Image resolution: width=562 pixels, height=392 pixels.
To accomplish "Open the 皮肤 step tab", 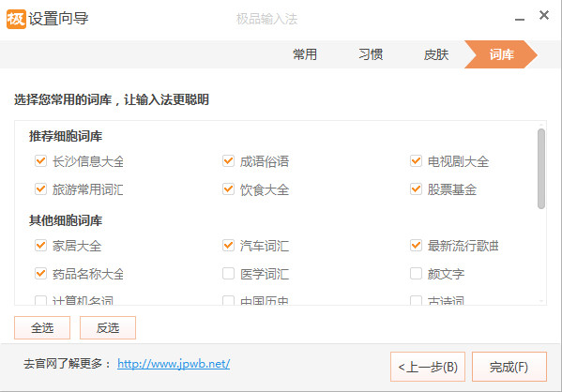I will click(x=436, y=54).
